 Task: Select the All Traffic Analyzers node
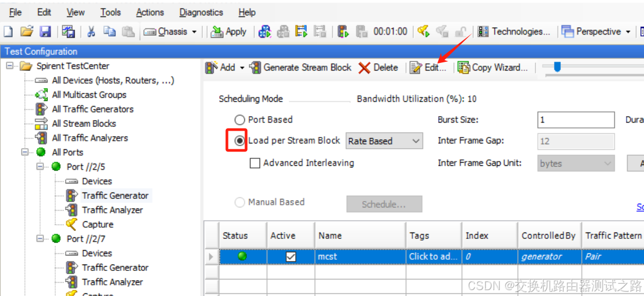point(90,138)
